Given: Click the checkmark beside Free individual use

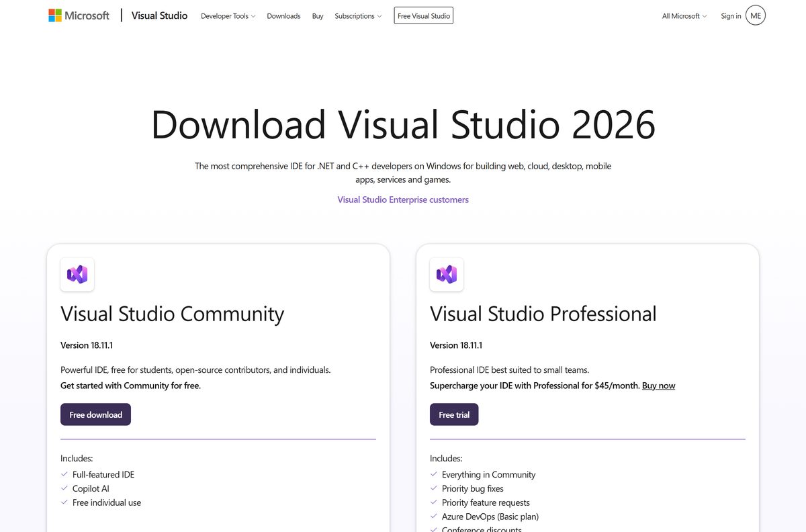Looking at the screenshot, I should click(x=64, y=502).
